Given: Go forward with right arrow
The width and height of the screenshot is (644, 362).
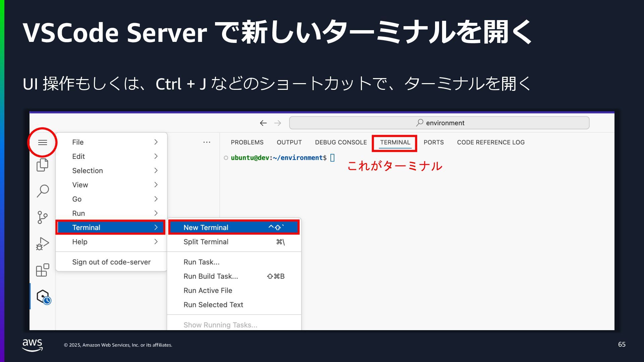Looking at the screenshot, I should (x=278, y=123).
